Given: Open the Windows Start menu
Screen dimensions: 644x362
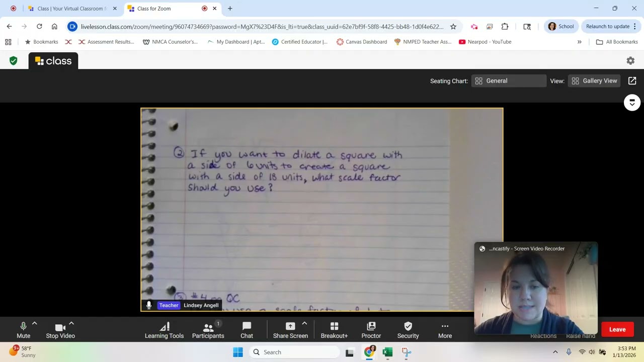Looking at the screenshot, I should (238, 352).
